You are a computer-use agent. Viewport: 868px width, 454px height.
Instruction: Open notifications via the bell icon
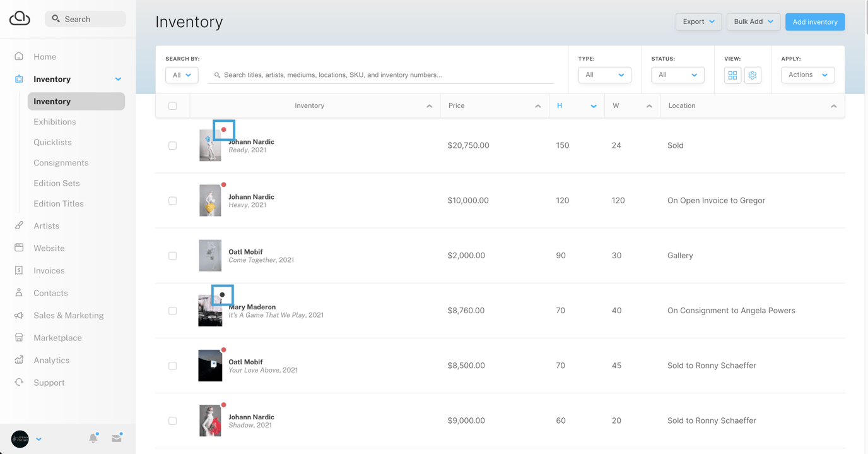coord(93,438)
